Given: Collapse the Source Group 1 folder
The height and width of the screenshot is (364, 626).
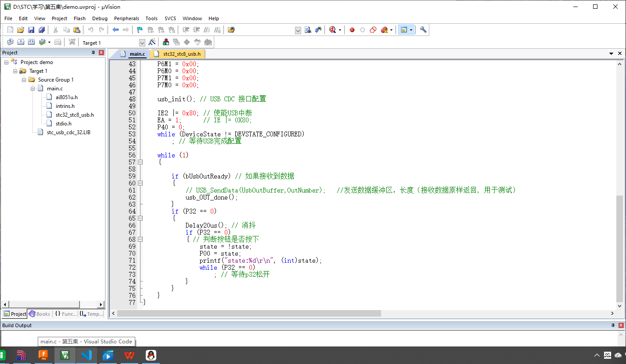Looking at the screenshot, I should point(24,79).
